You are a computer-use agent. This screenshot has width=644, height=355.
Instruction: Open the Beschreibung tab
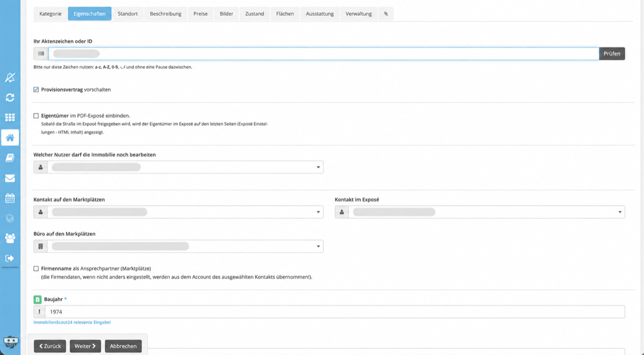tap(165, 14)
